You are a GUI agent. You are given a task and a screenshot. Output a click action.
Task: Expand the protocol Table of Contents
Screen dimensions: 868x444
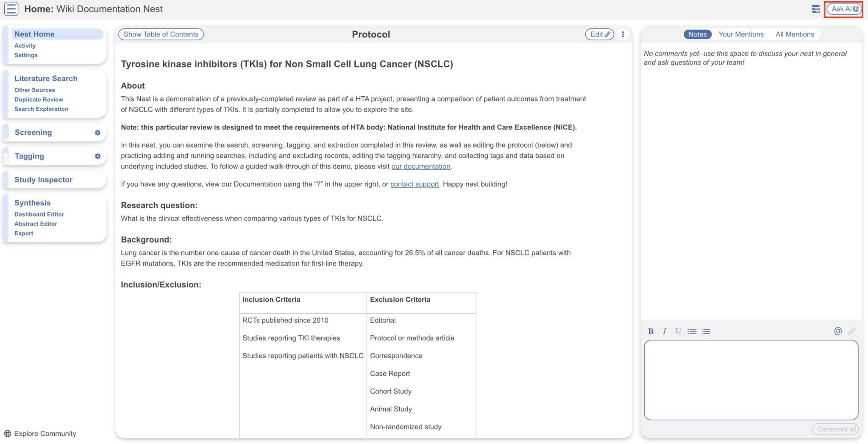coord(161,34)
